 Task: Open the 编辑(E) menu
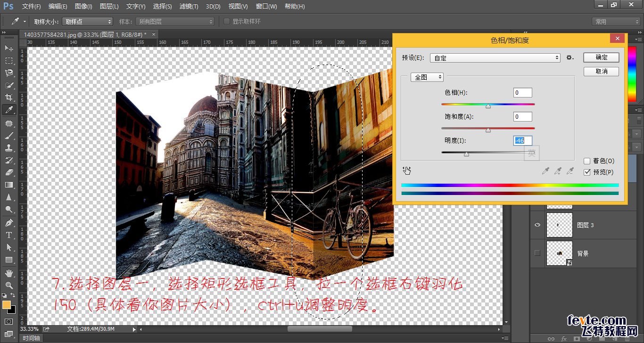pyautogui.click(x=58, y=7)
